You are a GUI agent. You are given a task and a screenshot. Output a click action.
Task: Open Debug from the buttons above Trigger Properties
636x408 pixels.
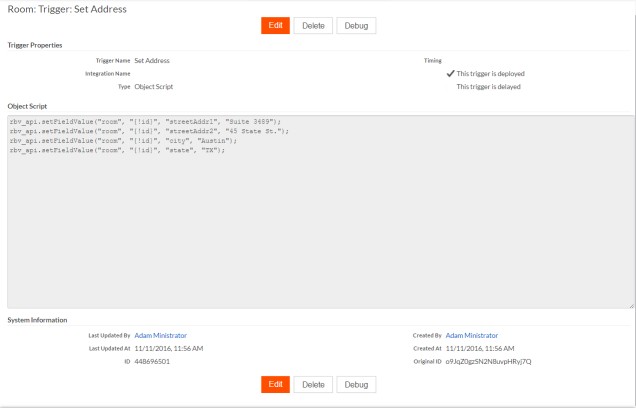coord(356,26)
